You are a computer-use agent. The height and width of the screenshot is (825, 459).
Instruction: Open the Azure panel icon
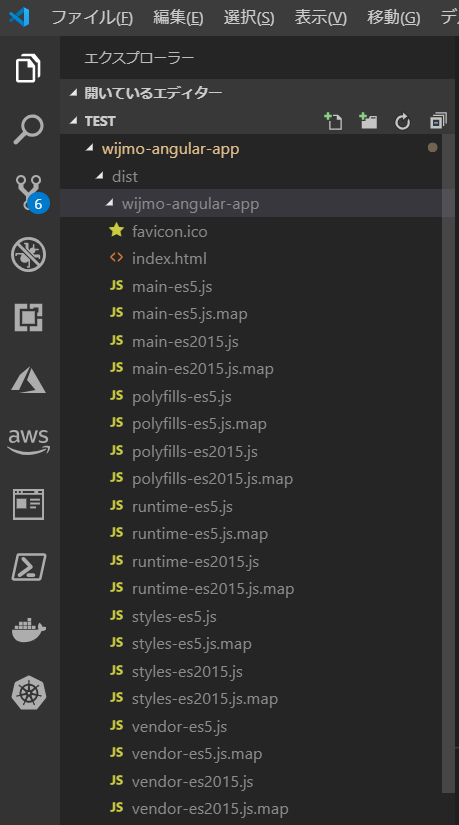click(28, 380)
